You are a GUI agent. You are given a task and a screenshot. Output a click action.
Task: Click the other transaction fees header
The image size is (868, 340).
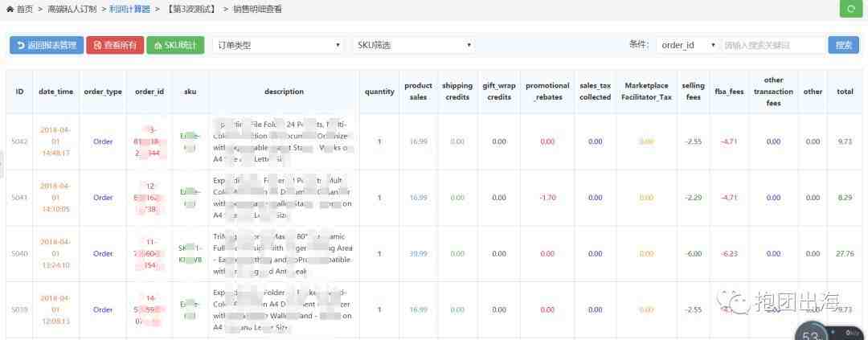[x=773, y=92]
